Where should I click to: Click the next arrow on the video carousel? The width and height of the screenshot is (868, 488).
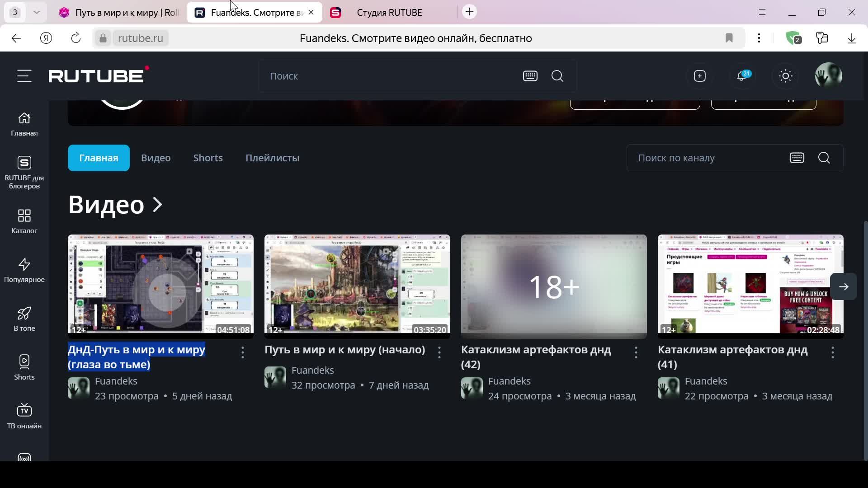(x=844, y=286)
